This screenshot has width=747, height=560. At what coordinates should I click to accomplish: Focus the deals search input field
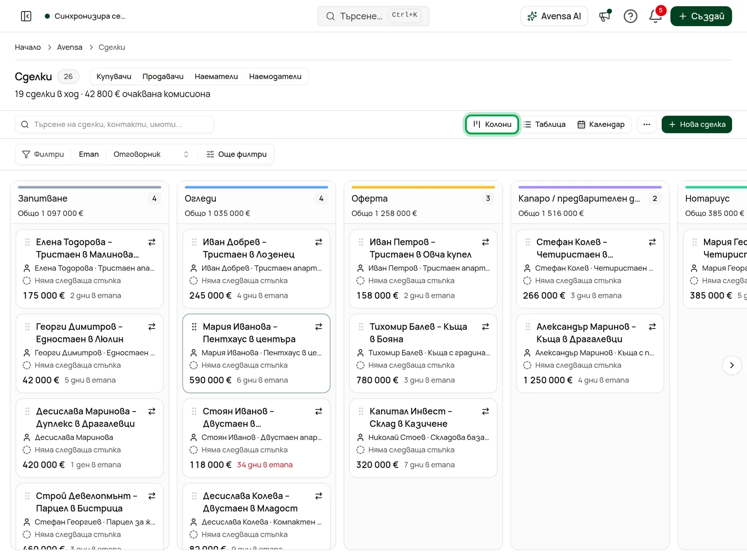click(114, 125)
